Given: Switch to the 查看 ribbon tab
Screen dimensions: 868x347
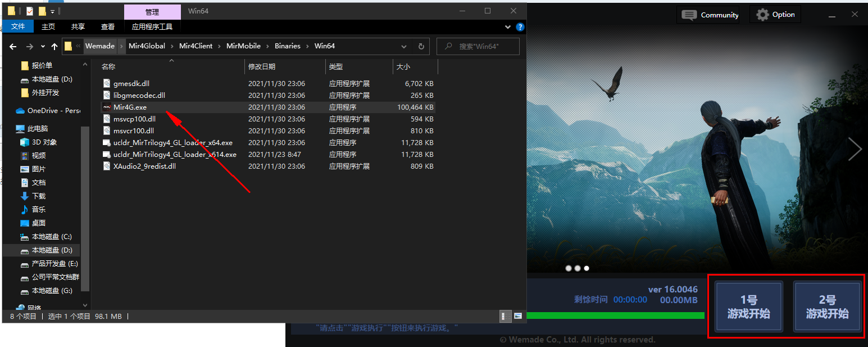Looking at the screenshot, I should pyautogui.click(x=107, y=26).
